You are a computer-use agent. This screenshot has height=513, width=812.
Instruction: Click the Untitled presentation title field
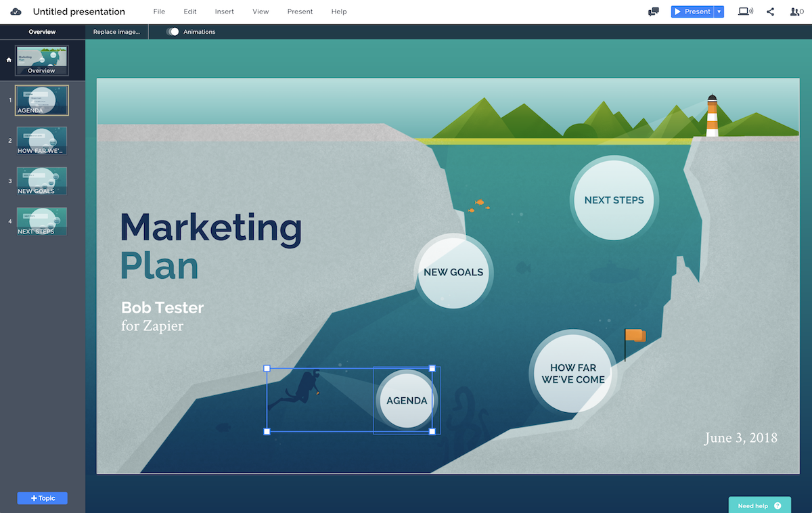(79, 12)
